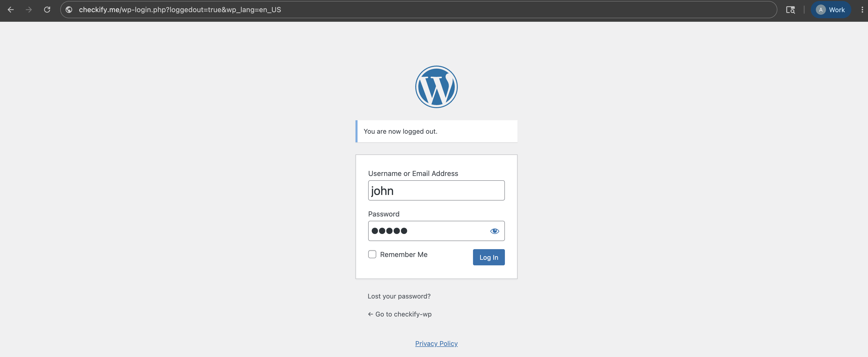
Task: Open the Privacy Policy link
Action: [x=436, y=343]
